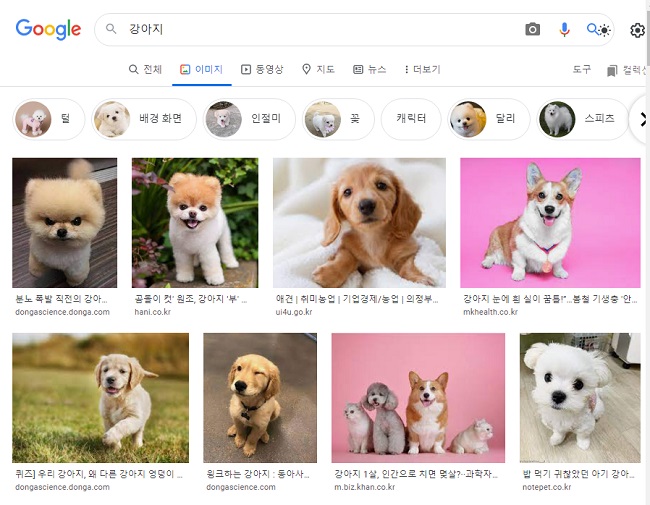Click the notepet.co.kr source text
The width and height of the screenshot is (650, 505).
547,487
